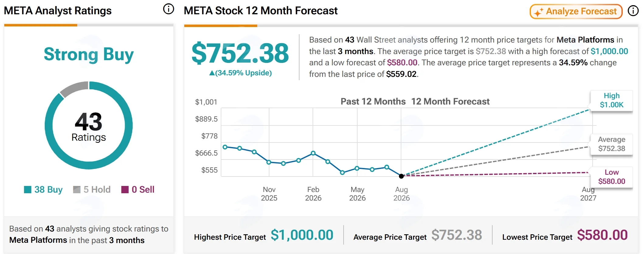Click the 43 Ratings donut chart center
644x254 pixels.
pos(89,125)
